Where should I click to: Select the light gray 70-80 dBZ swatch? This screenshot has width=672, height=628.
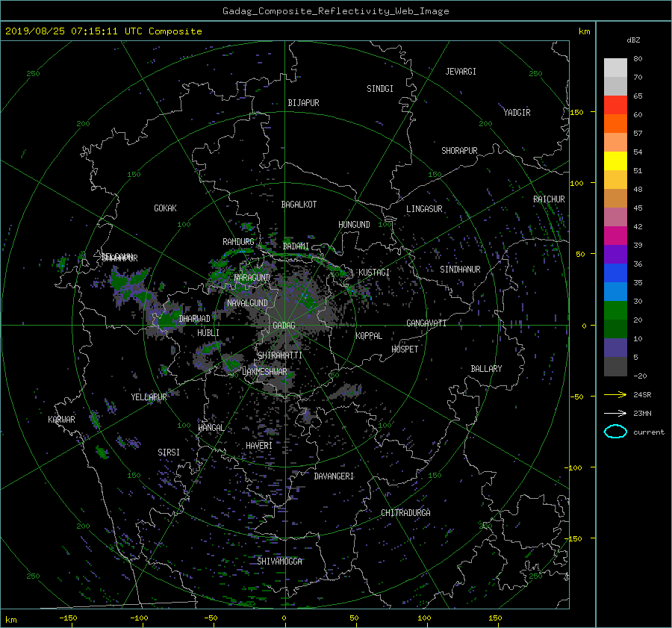[x=615, y=68]
